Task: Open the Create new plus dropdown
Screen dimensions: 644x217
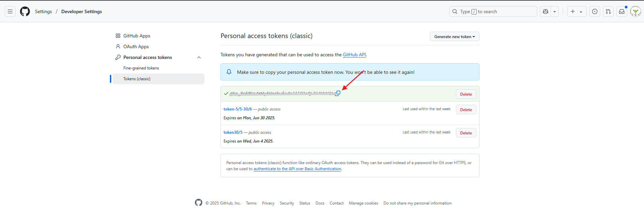Action: coord(577,11)
